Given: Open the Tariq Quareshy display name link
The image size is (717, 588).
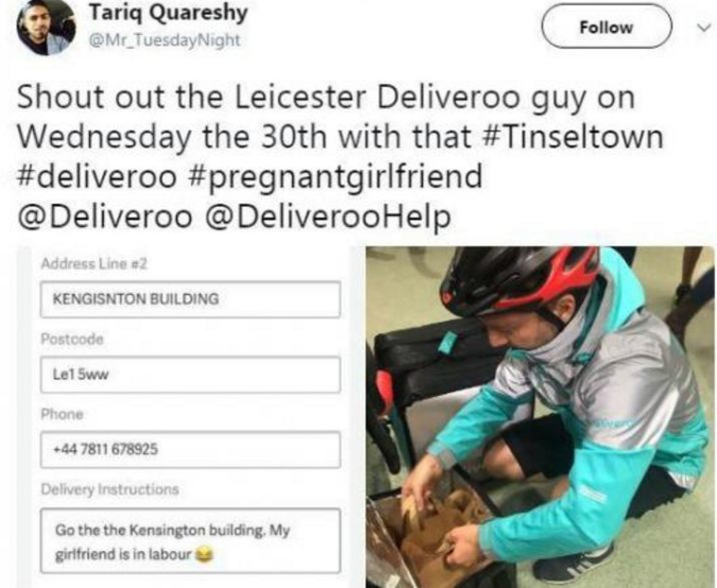Looking at the screenshot, I should pyautogui.click(x=167, y=12).
